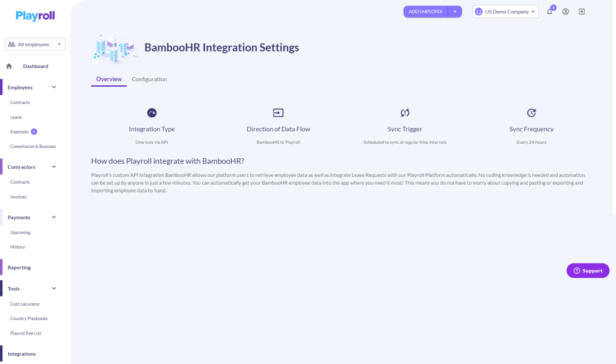Open the US Demo Company selector
Screen dimensions: 616x364
tap(505, 11)
